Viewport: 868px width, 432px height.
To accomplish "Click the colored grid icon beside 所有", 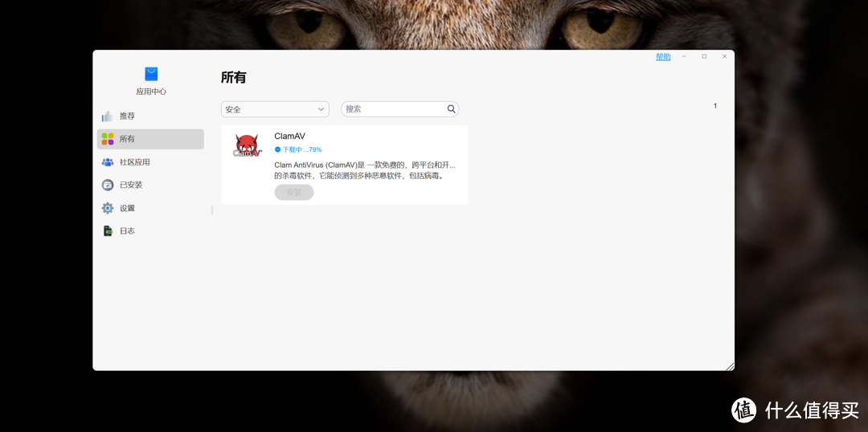I will coord(108,139).
